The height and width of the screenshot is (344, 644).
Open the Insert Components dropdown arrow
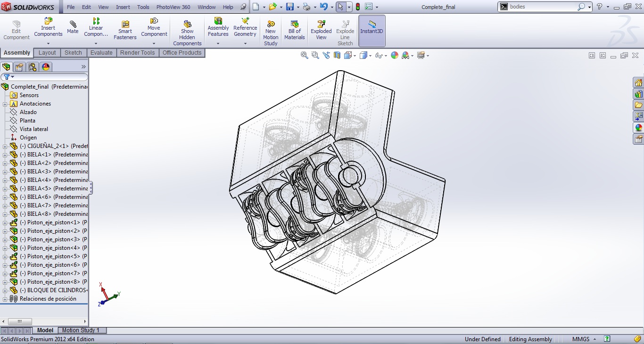(x=48, y=43)
